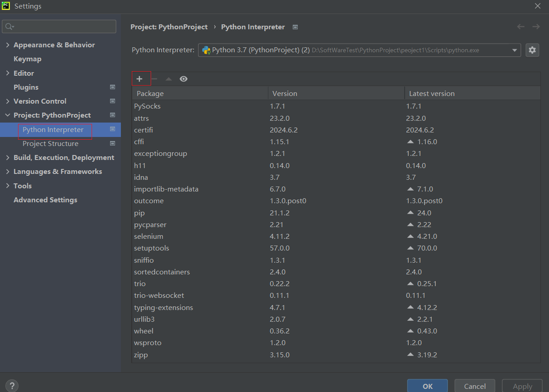Focus the settings search field
The image size is (549, 392).
tap(59, 27)
